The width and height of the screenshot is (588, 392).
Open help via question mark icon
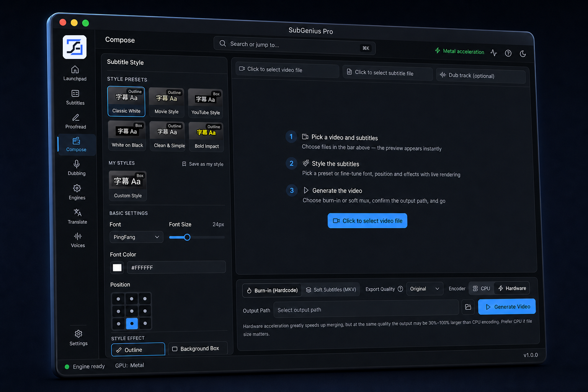pos(508,53)
